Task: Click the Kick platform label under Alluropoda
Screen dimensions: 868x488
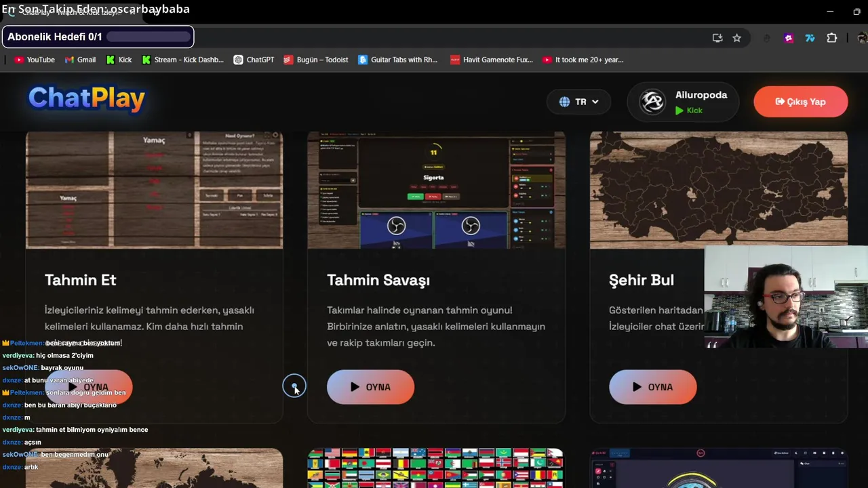Action: click(689, 110)
